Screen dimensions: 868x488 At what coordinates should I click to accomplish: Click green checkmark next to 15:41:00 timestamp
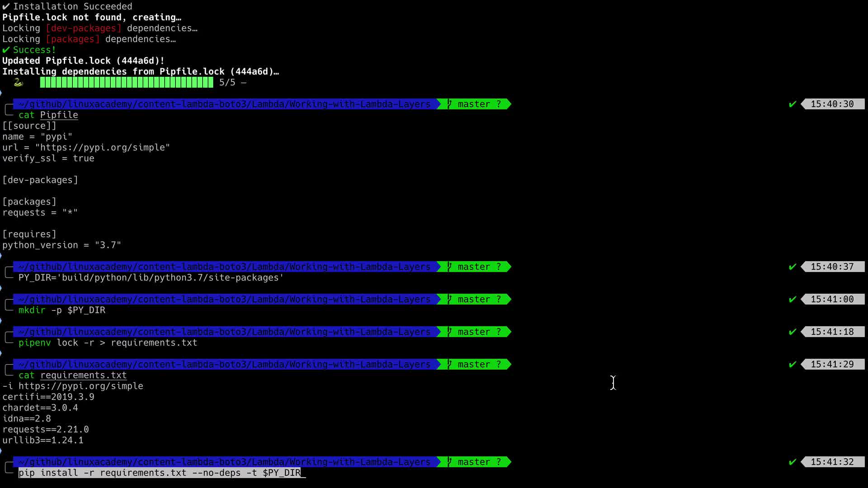[x=792, y=300]
